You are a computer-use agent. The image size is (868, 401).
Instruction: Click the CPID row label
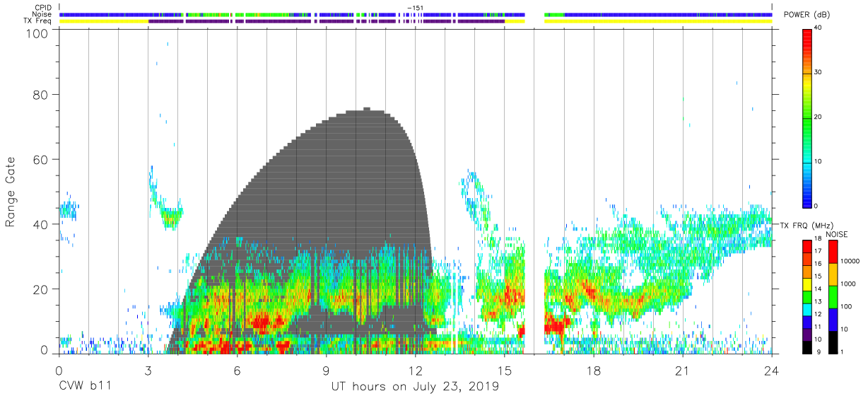click(43, 8)
